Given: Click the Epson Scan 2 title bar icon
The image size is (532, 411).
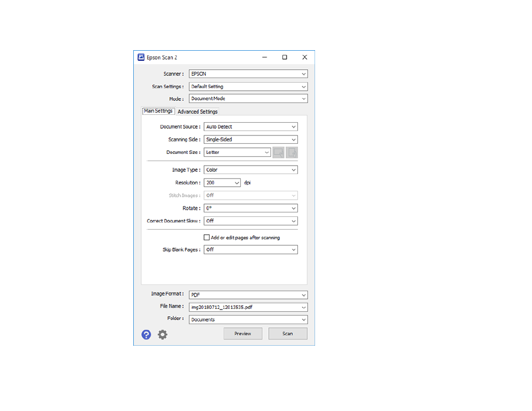Looking at the screenshot, I should 141,57.
